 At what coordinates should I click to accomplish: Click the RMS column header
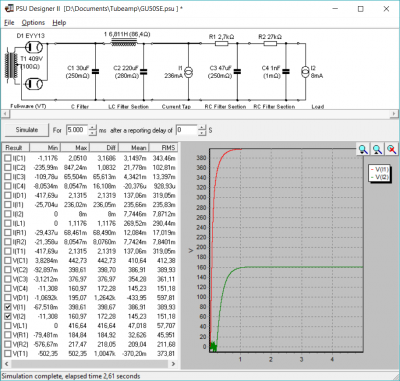[164, 147]
